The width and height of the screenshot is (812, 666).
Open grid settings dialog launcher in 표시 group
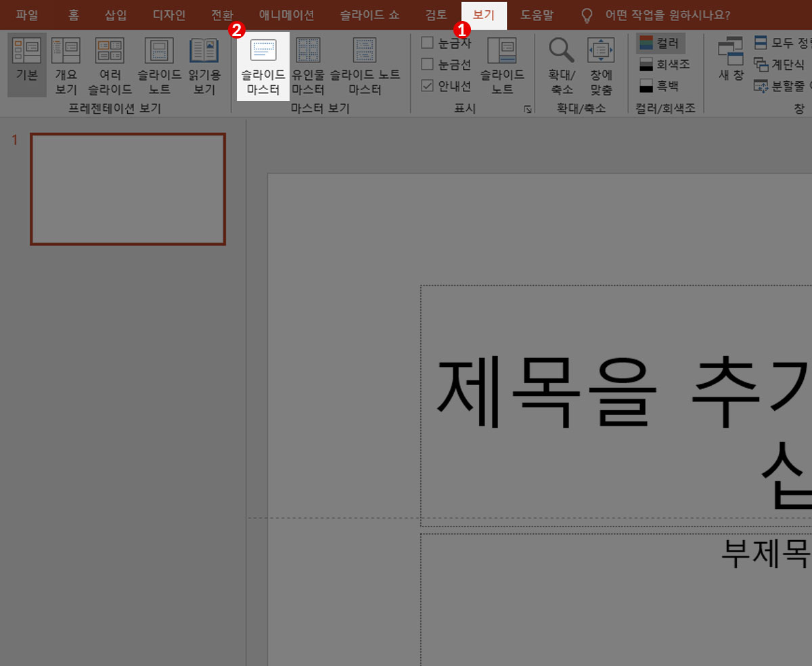(528, 109)
